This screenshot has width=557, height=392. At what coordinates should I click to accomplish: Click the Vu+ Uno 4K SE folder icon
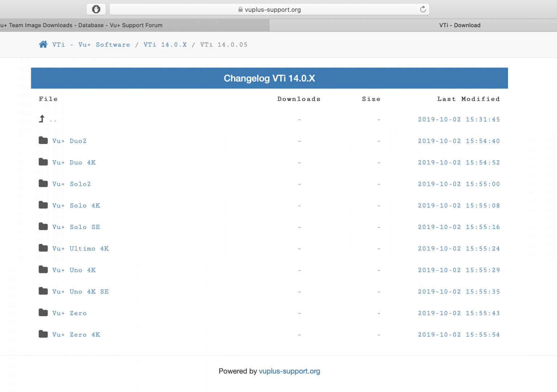43,291
